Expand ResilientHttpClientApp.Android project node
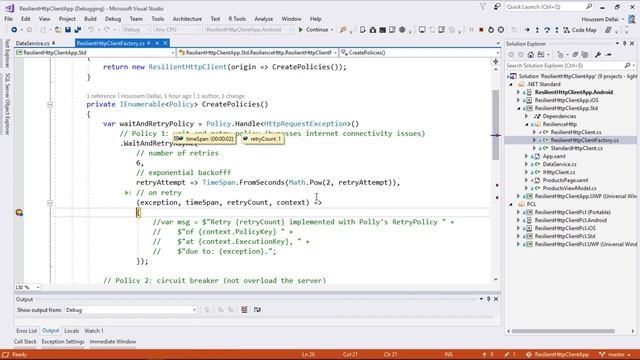Screen dimensions: 640x360 (x=519, y=92)
